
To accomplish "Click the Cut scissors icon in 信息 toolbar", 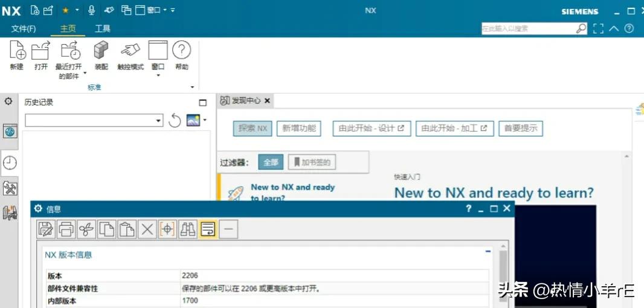I will [86, 229].
